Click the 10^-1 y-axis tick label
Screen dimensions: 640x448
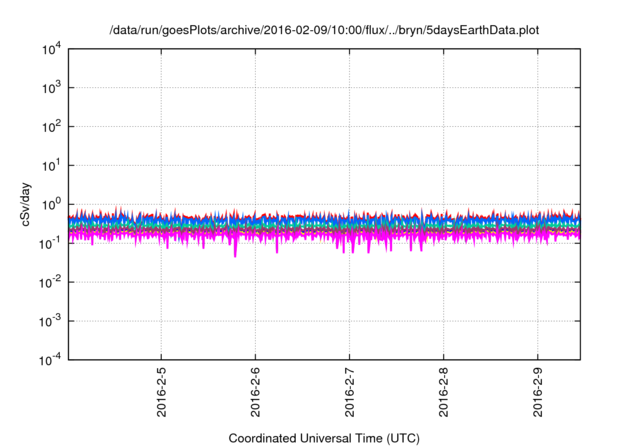pyautogui.click(x=50, y=244)
